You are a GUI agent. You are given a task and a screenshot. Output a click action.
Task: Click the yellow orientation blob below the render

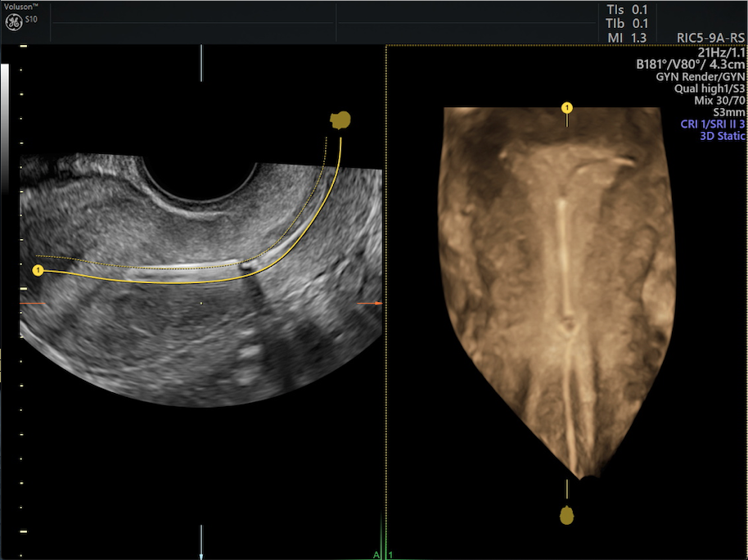566,515
